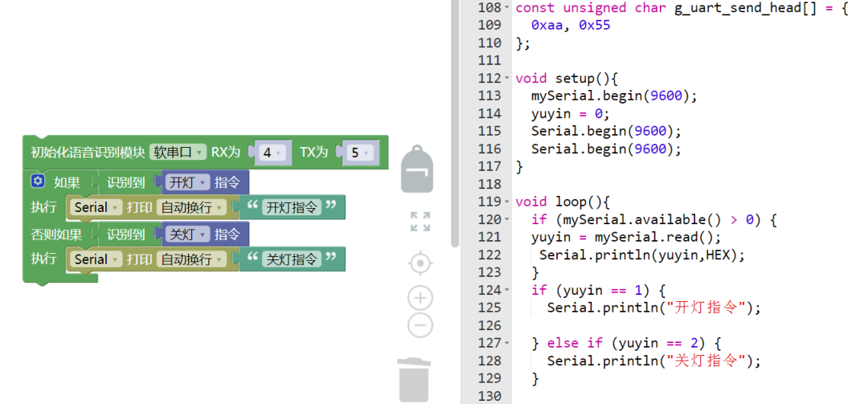Viewport: 868px width, 404px height.
Task: Click the yuyin = 0 code line
Action: tap(570, 113)
